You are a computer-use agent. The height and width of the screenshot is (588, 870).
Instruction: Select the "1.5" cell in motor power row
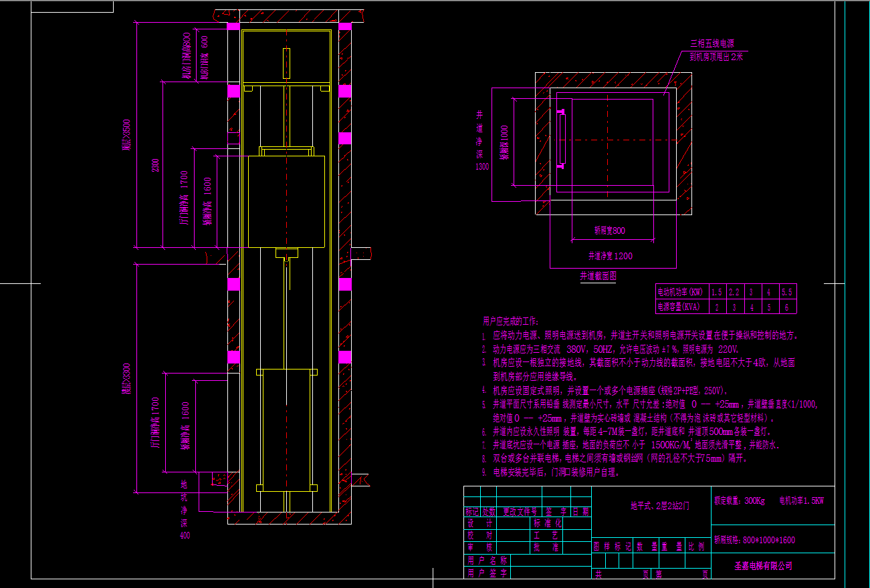coord(716,292)
